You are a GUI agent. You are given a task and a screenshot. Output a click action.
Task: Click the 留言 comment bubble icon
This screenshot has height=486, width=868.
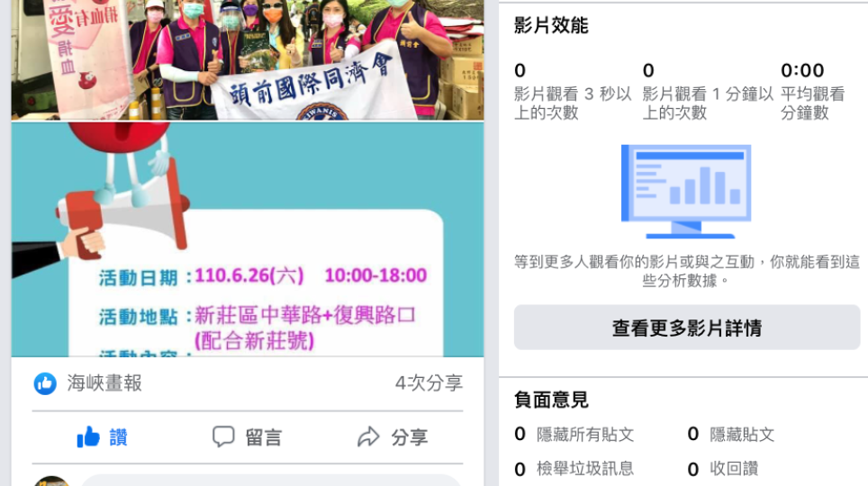coord(223,436)
